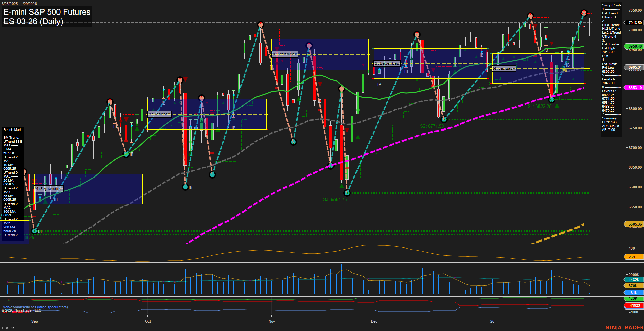644x331 pixels.
Task: Switch to the ES 03-26 tab at bottom left
Action: tap(7, 328)
